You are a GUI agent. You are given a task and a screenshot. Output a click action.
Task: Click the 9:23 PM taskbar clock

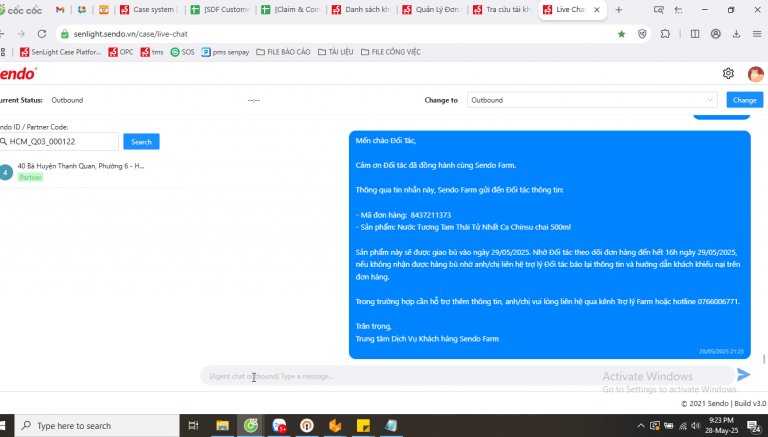pos(721,425)
